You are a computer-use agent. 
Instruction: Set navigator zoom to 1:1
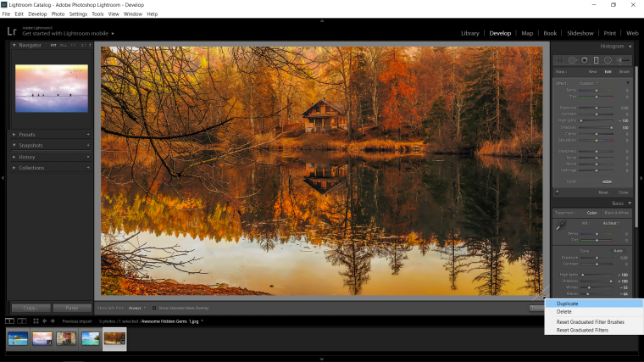click(x=73, y=45)
